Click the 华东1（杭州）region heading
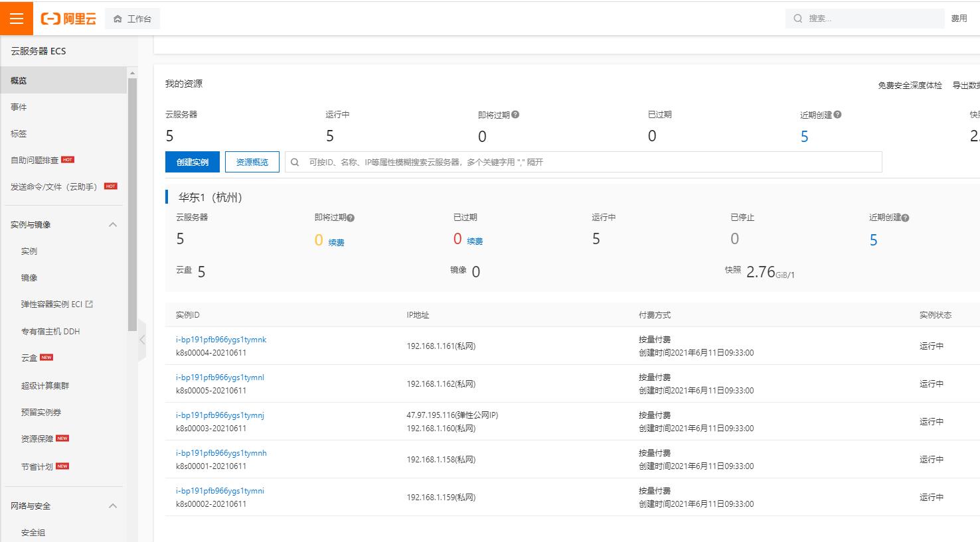This screenshot has height=542, width=980. point(210,197)
